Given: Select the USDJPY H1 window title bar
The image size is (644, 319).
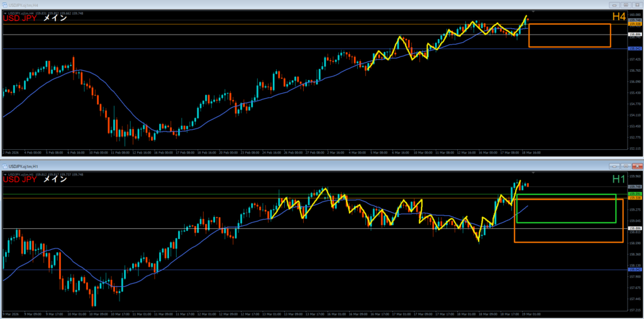Looking at the screenshot, I should pos(252,166).
